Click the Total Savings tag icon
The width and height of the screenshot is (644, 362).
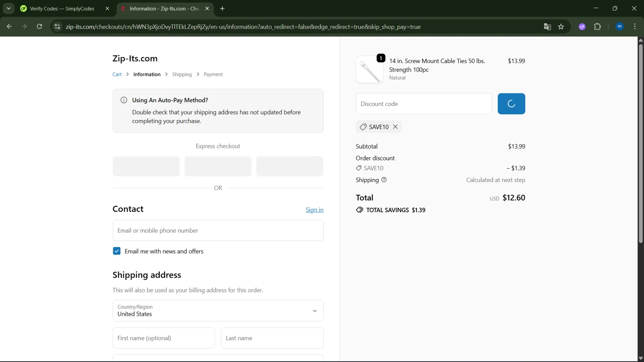pos(360,210)
